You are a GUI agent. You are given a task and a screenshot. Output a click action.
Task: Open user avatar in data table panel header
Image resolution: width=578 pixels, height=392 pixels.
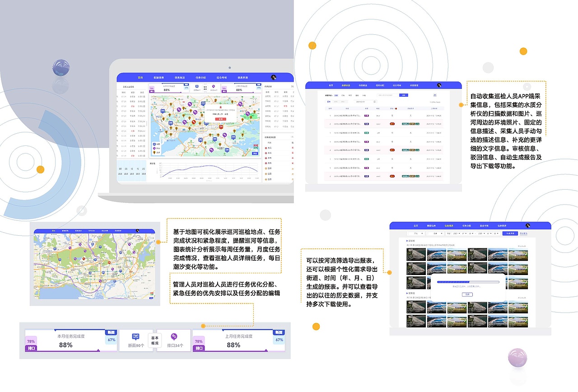coord(439,85)
